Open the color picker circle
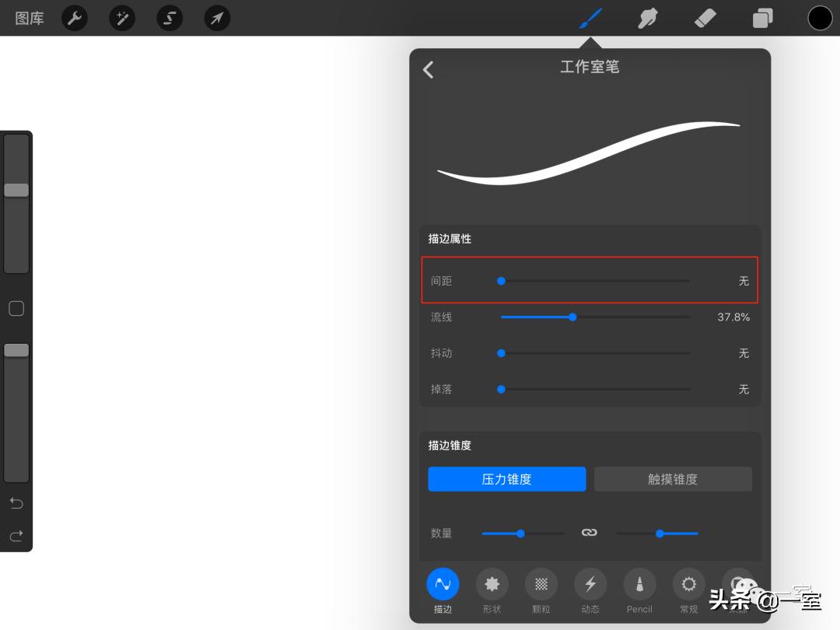The height and width of the screenshot is (630, 840). coord(820,16)
